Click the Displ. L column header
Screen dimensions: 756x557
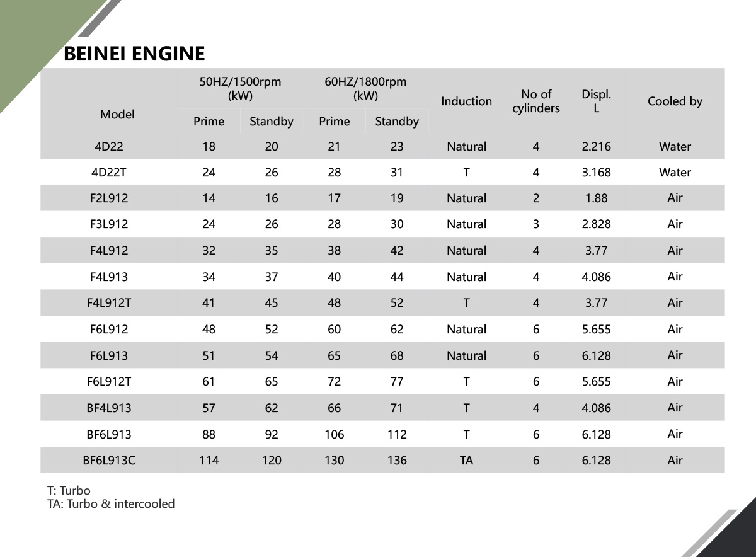(x=596, y=101)
